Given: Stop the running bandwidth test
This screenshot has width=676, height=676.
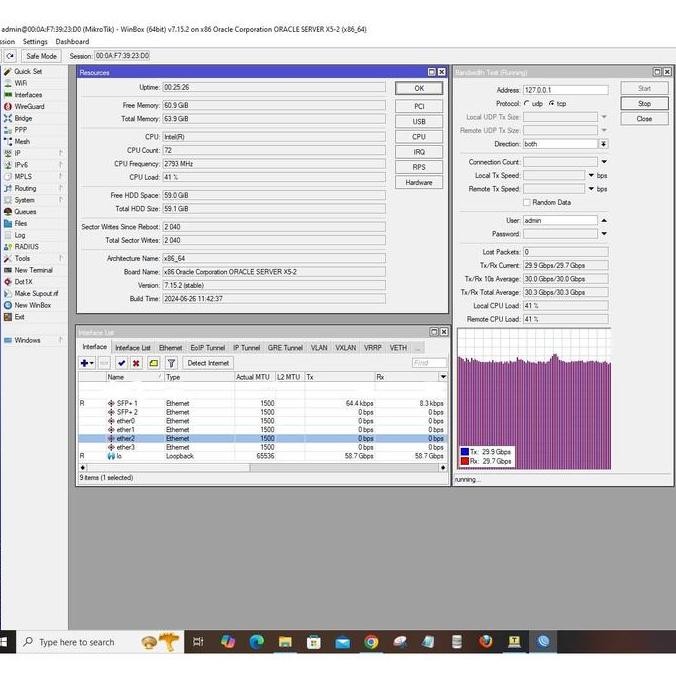Looking at the screenshot, I should point(644,103).
